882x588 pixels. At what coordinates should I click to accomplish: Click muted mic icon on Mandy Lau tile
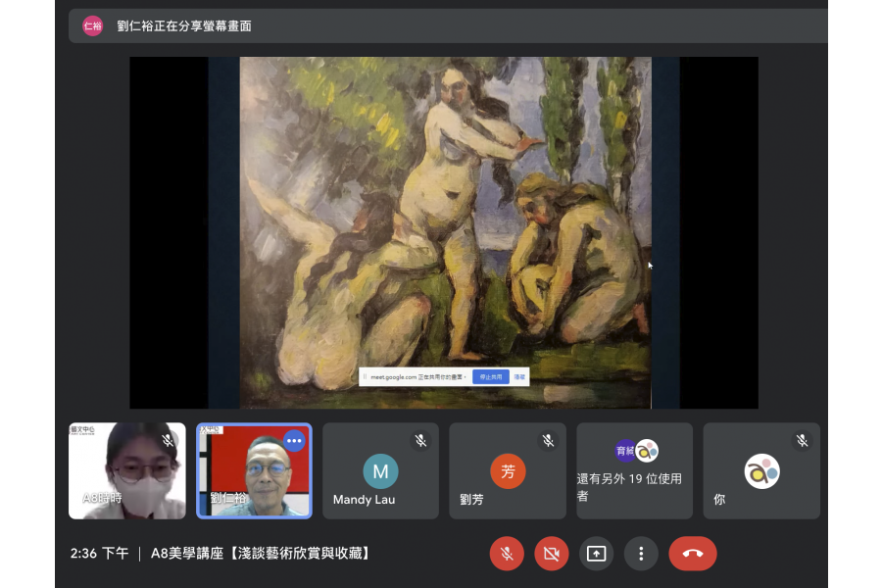[420, 441]
